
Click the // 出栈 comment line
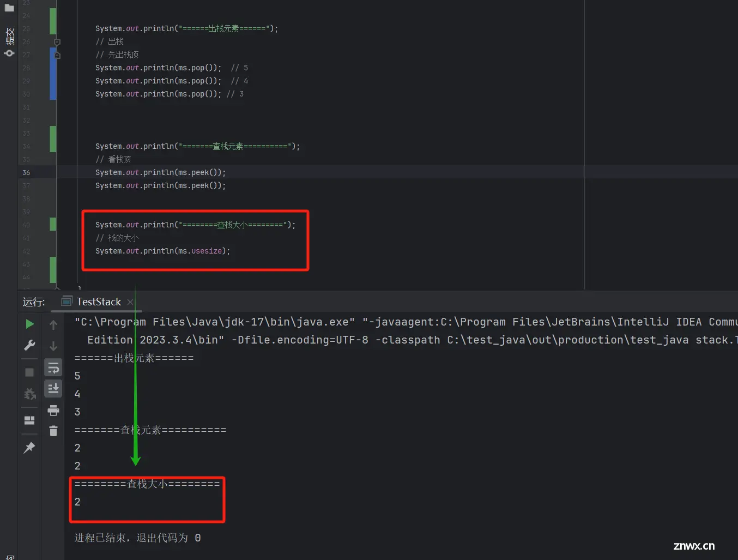point(110,41)
